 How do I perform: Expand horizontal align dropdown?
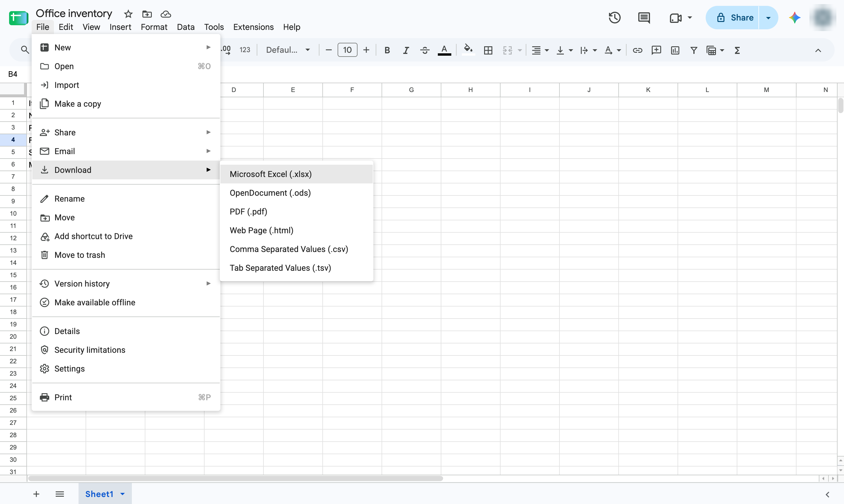[547, 51]
